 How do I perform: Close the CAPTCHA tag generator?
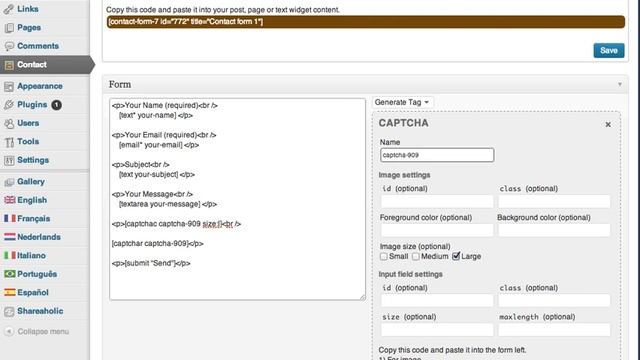pos(608,124)
